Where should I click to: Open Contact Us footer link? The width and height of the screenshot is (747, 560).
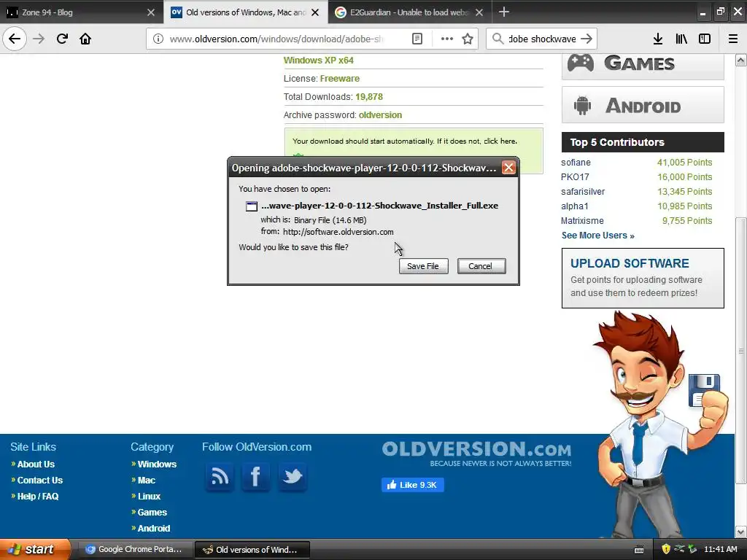[40, 481]
